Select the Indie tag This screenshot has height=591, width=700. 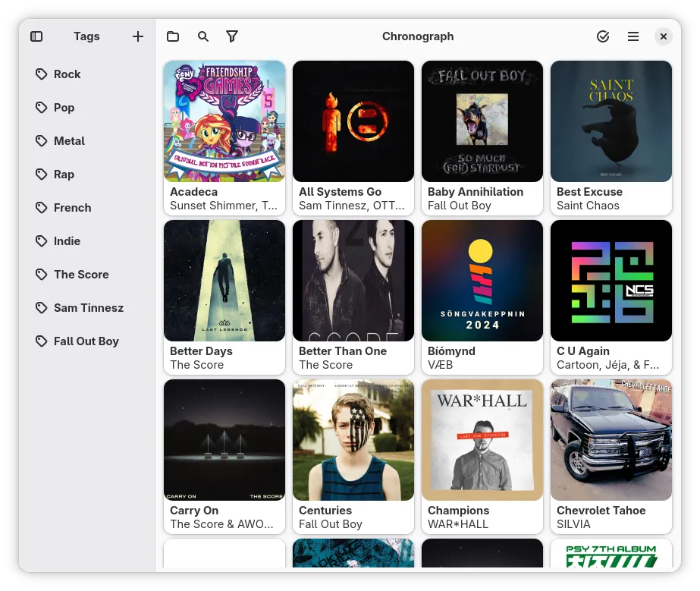tap(87, 241)
